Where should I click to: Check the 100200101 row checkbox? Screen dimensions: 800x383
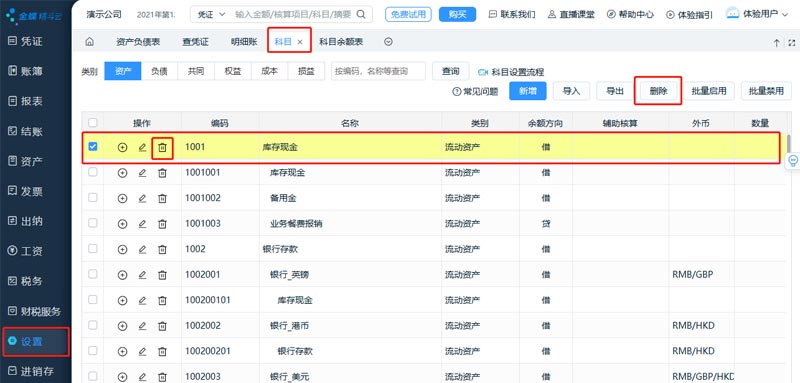click(x=92, y=299)
